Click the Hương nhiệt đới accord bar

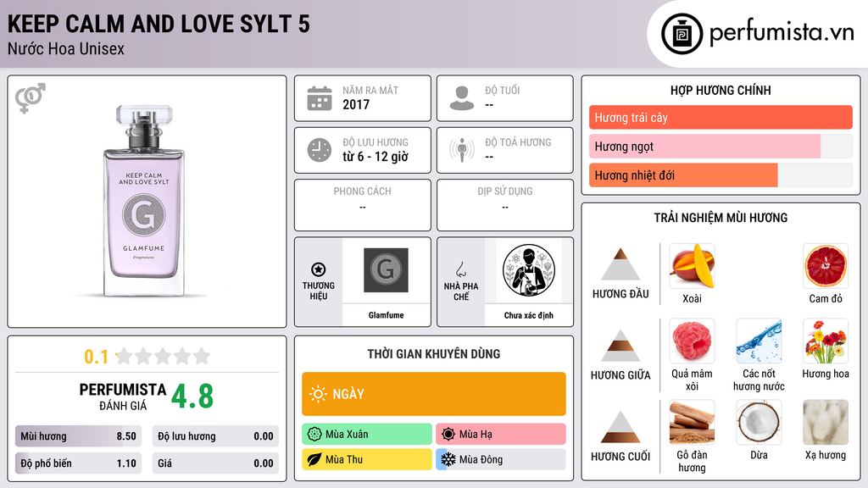pyautogui.click(x=721, y=175)
